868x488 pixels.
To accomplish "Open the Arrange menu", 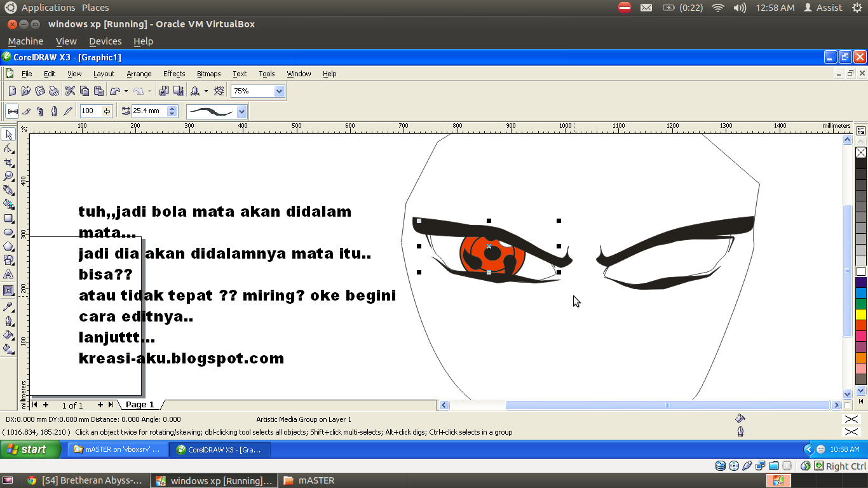I will pyautogui.click(x=139, y=74).
